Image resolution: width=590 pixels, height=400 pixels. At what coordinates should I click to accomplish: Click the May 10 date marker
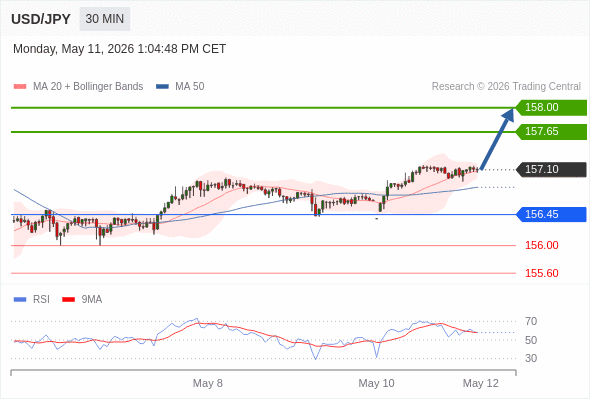pyautogui.click(x=376, y=383)
